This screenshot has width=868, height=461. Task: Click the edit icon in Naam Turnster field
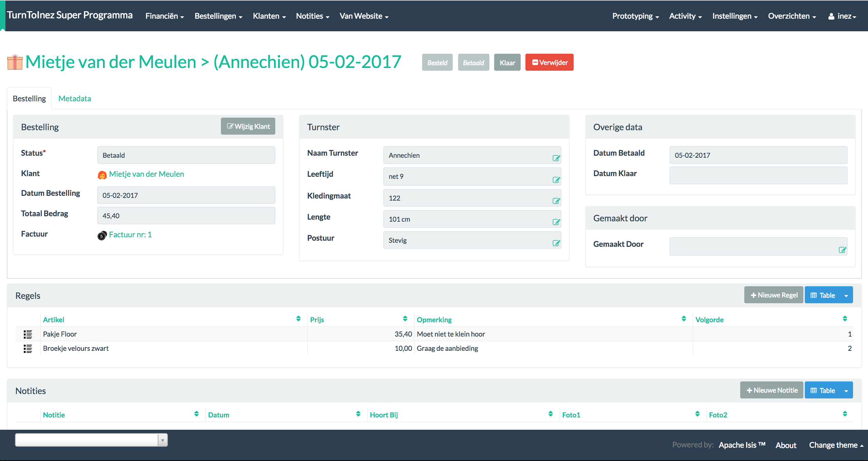click(x=556, y=158)
